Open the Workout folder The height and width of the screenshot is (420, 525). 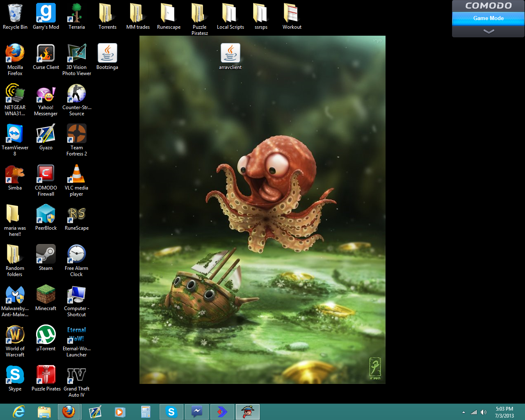click(x=292, y=16)
